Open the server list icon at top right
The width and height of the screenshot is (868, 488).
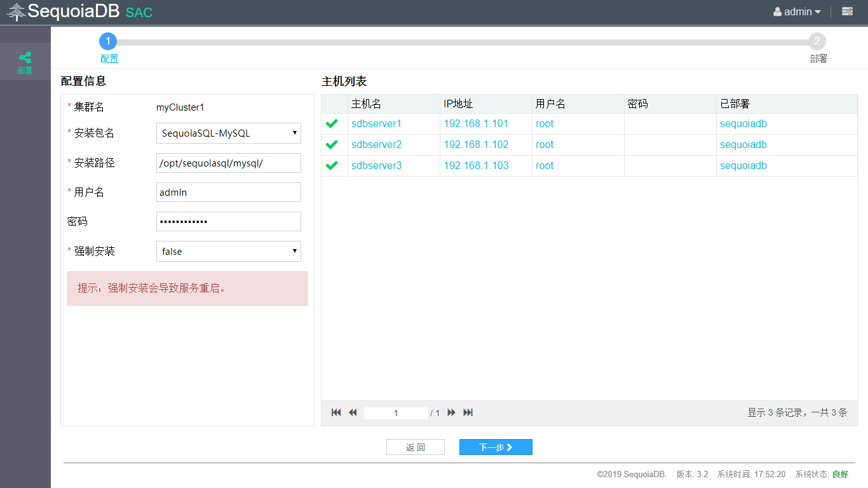click(x=847, y=11)
